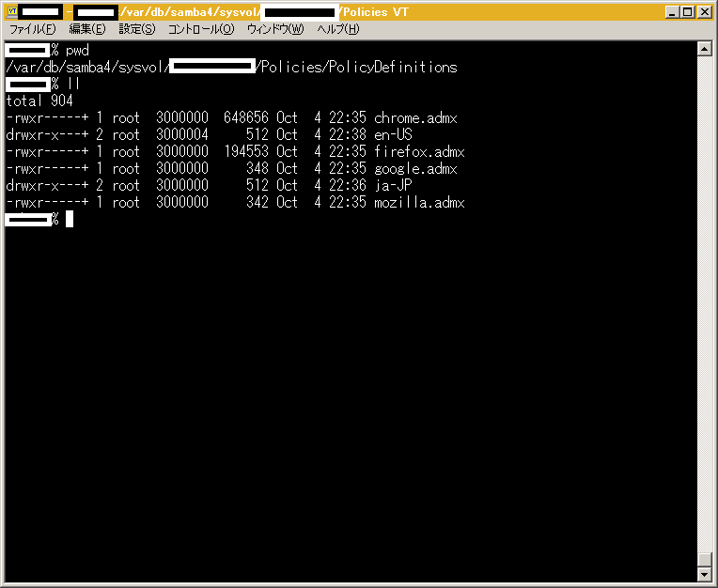Open the ウィンドウ(W) menu
The image size is (718, 588).
[x=275, y=29]
